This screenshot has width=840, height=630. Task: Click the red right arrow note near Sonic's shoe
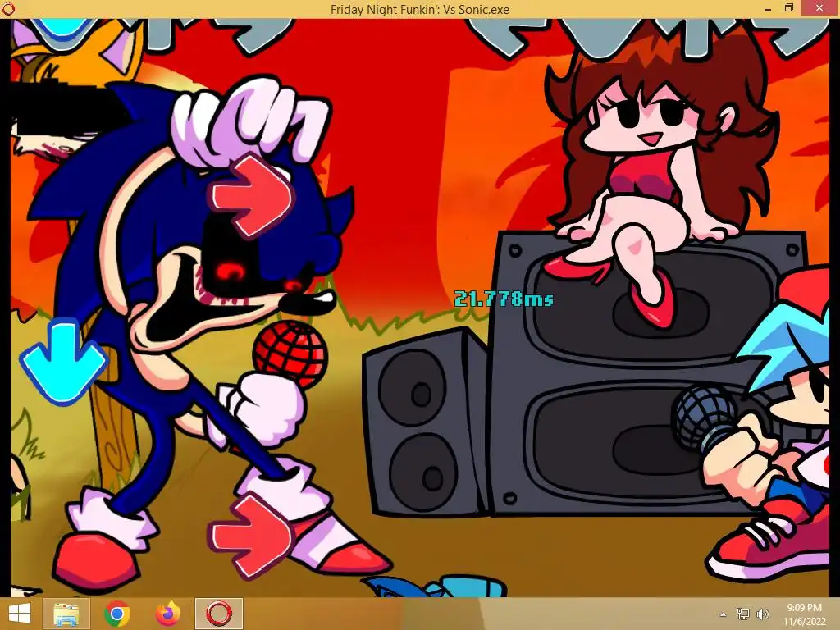(x=252, y=535)
